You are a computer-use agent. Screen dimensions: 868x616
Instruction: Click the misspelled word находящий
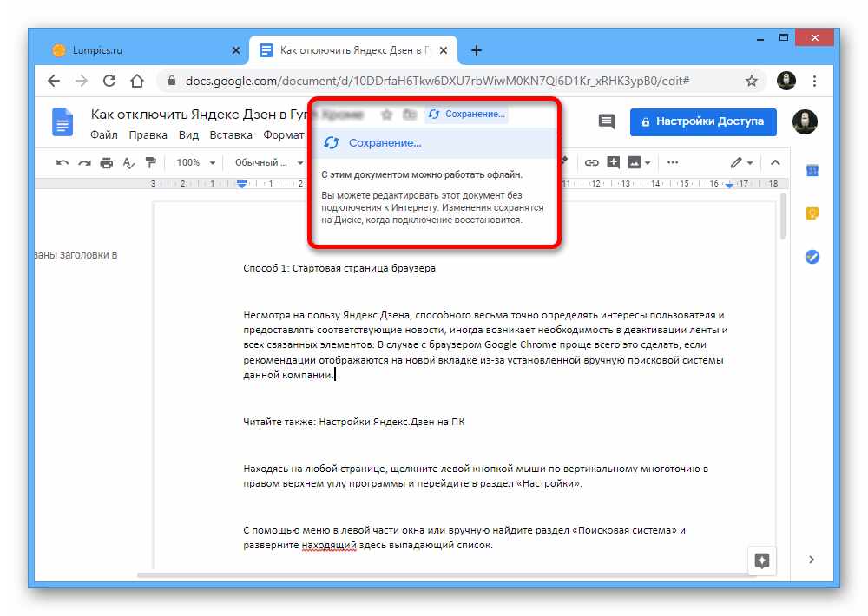pyautogui.click(x=329, y=545)
